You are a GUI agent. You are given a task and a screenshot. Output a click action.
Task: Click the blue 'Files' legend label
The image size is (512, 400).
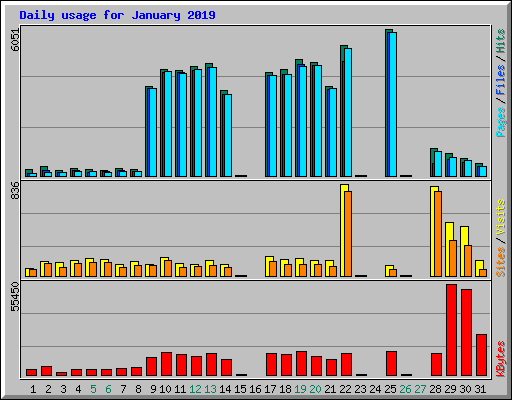[x=501, y=80]
